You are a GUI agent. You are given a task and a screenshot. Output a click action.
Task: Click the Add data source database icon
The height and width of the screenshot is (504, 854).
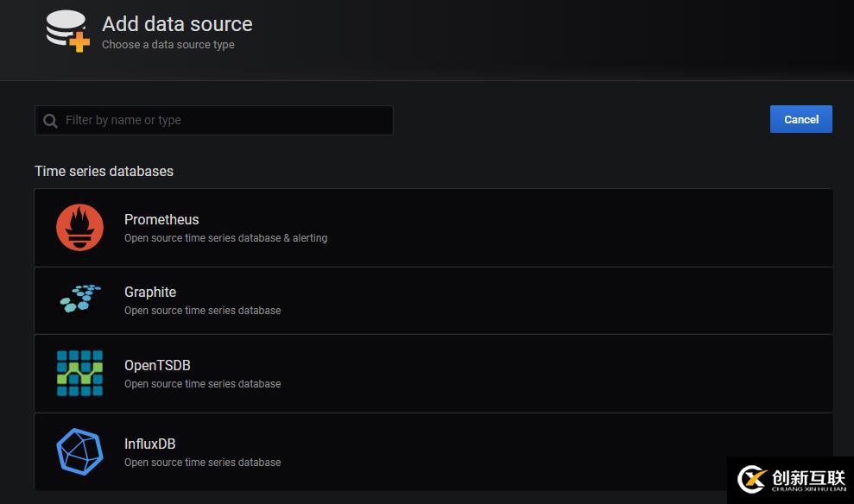[x=67, y=31]
